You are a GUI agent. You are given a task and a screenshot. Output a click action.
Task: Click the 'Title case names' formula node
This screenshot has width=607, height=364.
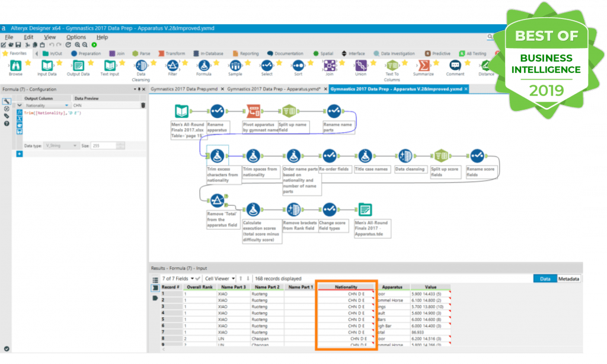coord(365,156)
